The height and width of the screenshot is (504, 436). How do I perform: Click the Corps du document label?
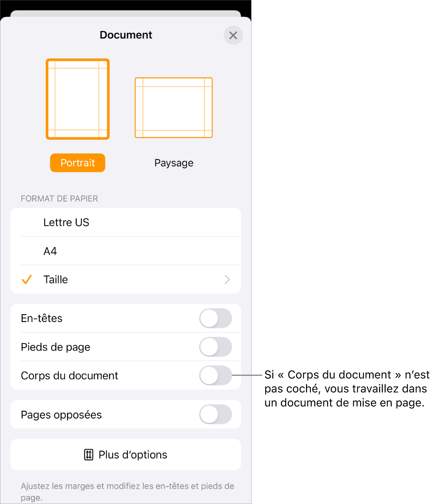(69, 376)
